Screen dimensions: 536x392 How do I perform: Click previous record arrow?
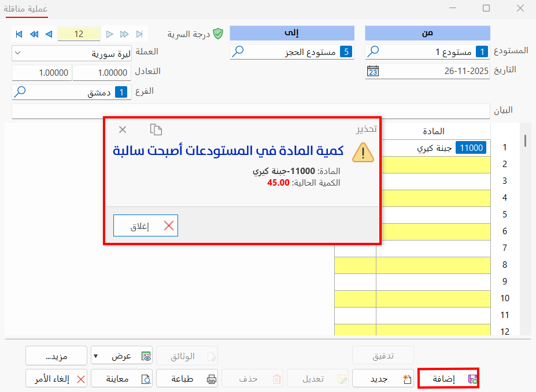(49, 34)
